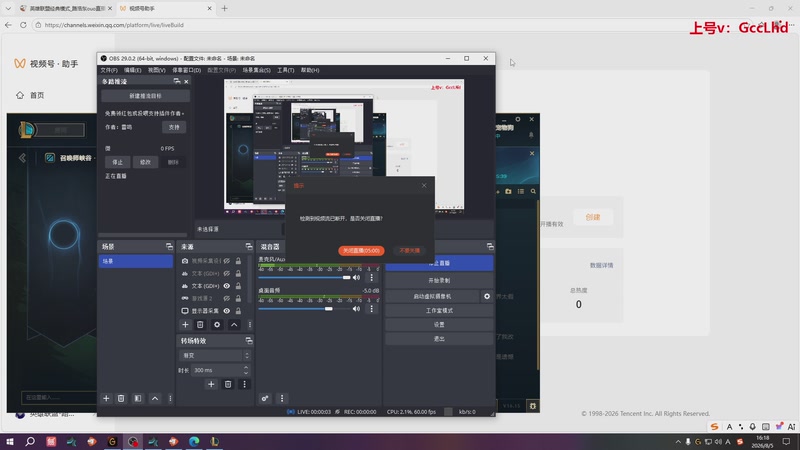Click the 开始录制 button

coord(439,281)
